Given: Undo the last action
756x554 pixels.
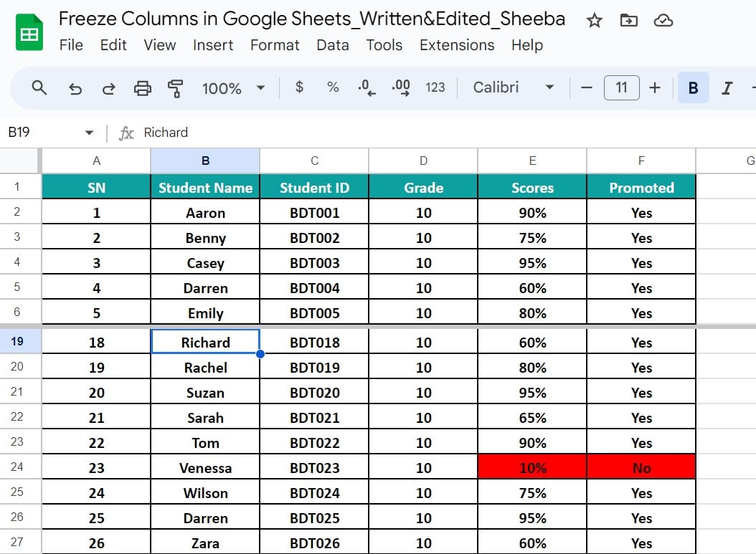Looking at the screenshot, I should 75,88.
